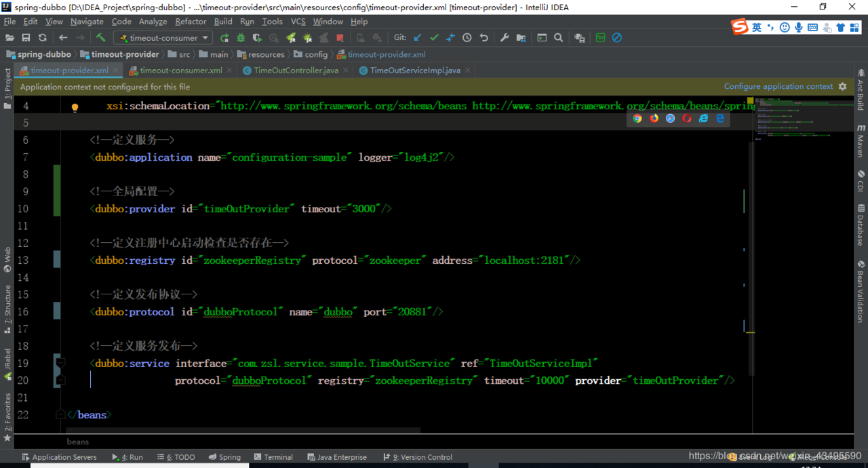This screenshot has height=468, width=868.
Task: Open the Application Servers tool window
Action: click(x=60, y=457)
